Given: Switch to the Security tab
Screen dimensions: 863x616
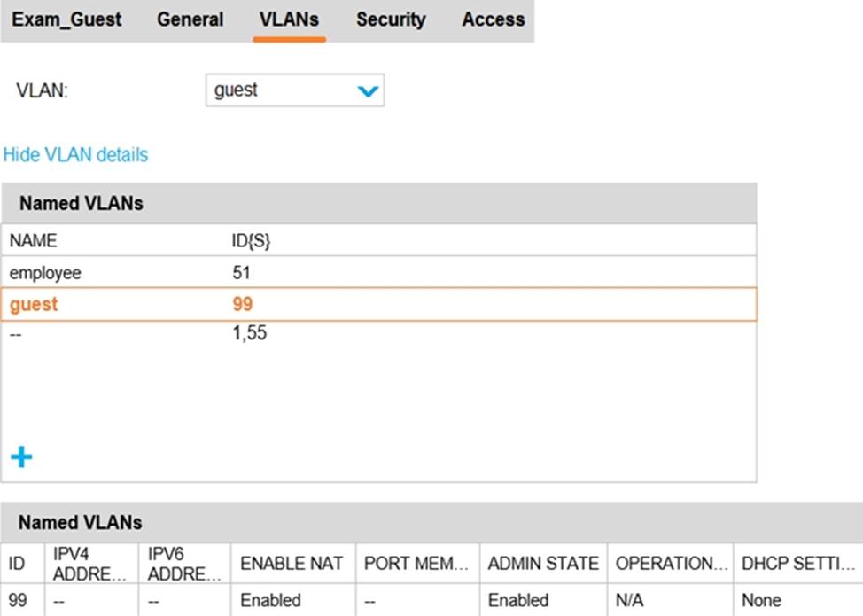Looking at the screenshot, I should (x=391, y=19).
